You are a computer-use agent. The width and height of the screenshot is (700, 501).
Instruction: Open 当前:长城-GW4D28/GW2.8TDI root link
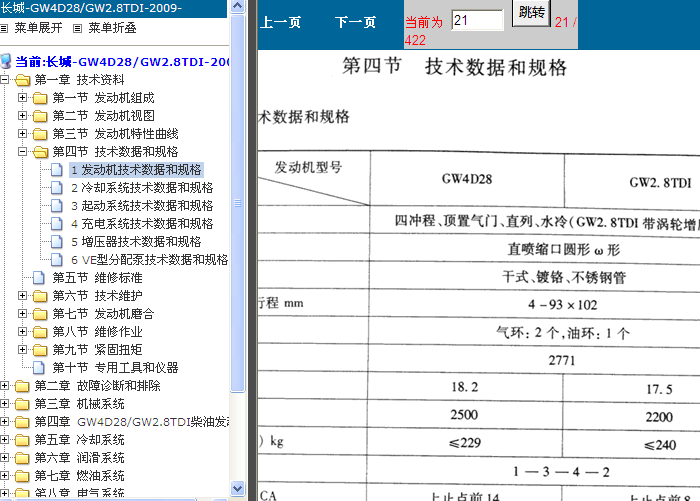point(122,62)
